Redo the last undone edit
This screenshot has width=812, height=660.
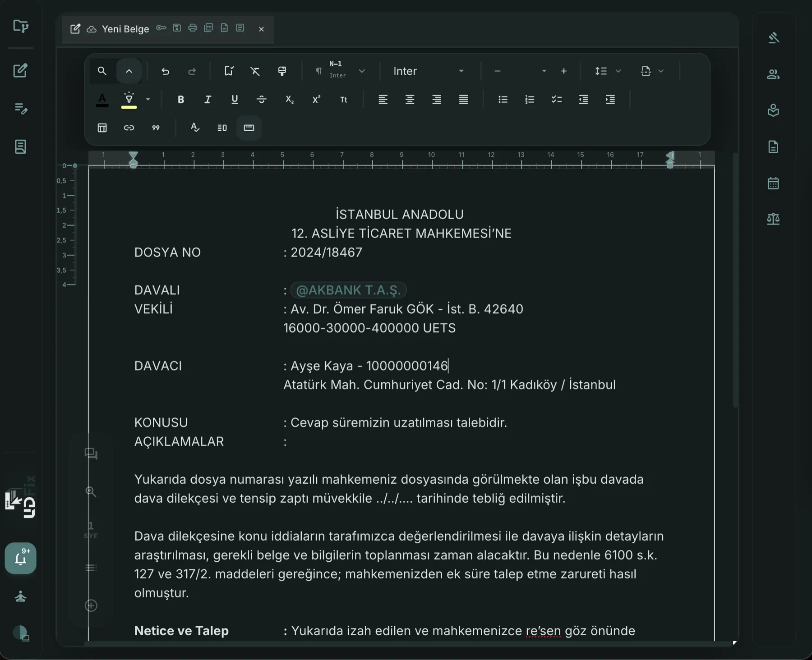click(x=192, y=71)
